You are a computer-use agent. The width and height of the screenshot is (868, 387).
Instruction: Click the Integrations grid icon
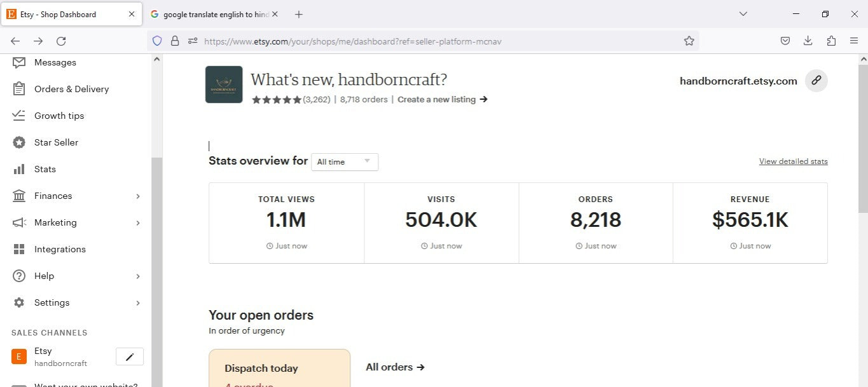(19, 249)
